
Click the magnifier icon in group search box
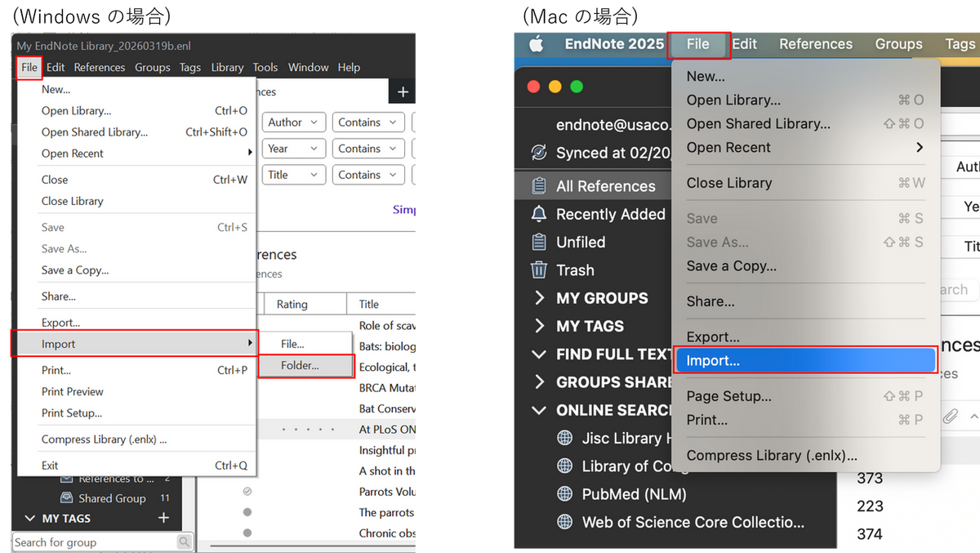pyautogui.click(x=185, y=542)
